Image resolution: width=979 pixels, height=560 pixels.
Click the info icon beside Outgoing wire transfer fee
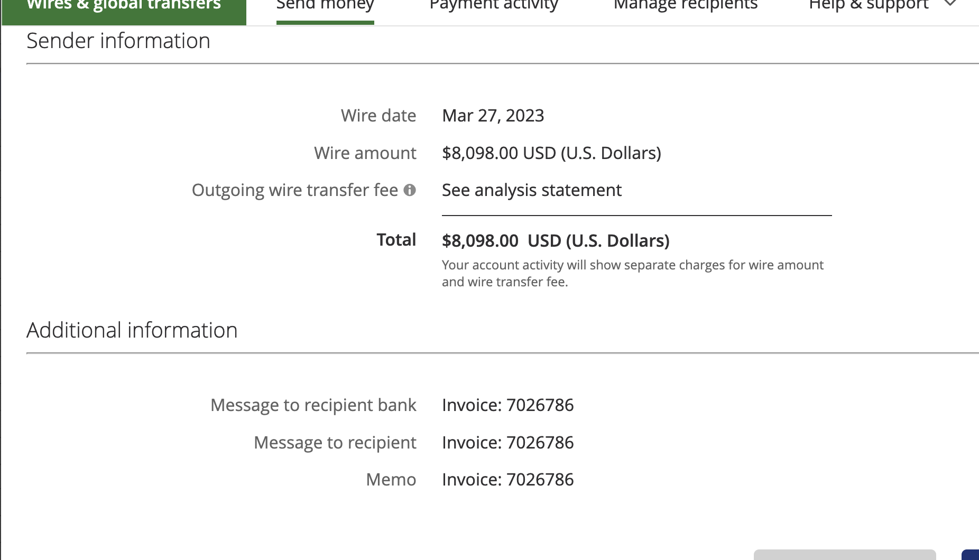coord(410,190)
